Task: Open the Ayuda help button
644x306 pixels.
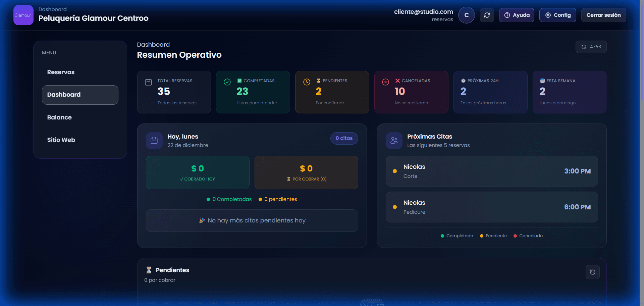Action: [517, 15]
